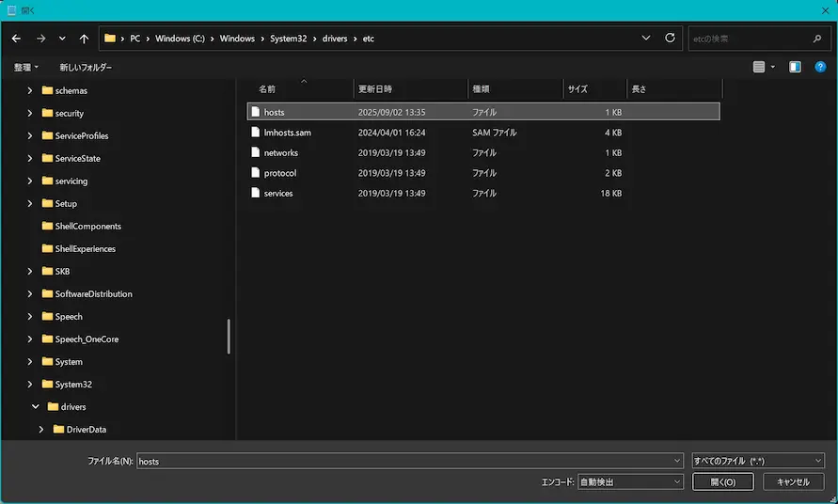This screenshot has height=504, width=838.
Task: Click the Forward navigation arrow
Action: click(40, 39)
